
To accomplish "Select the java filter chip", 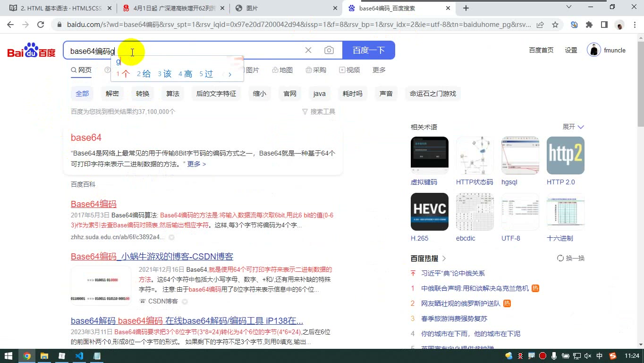I will pos(320,94).
